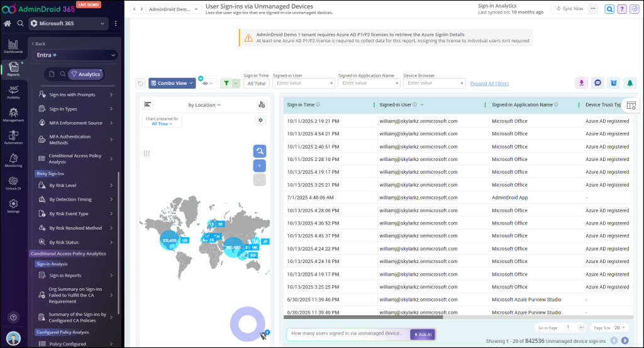Viewport: 644px width, 348px height.
Task: Click the schedule alarm clock icon
Action: tap(614, 83)
